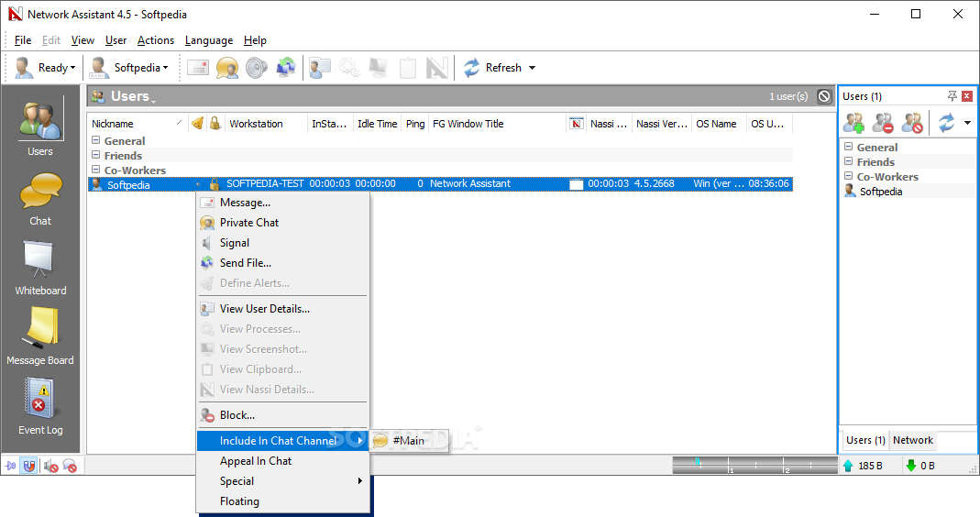Open the View menu
The height and width of the screenshot is (517, 980).
click(83, 40)
